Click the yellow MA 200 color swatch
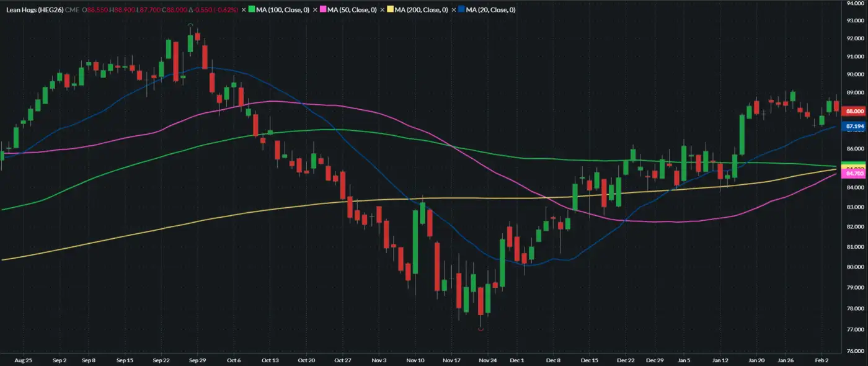 click(391, 10)
